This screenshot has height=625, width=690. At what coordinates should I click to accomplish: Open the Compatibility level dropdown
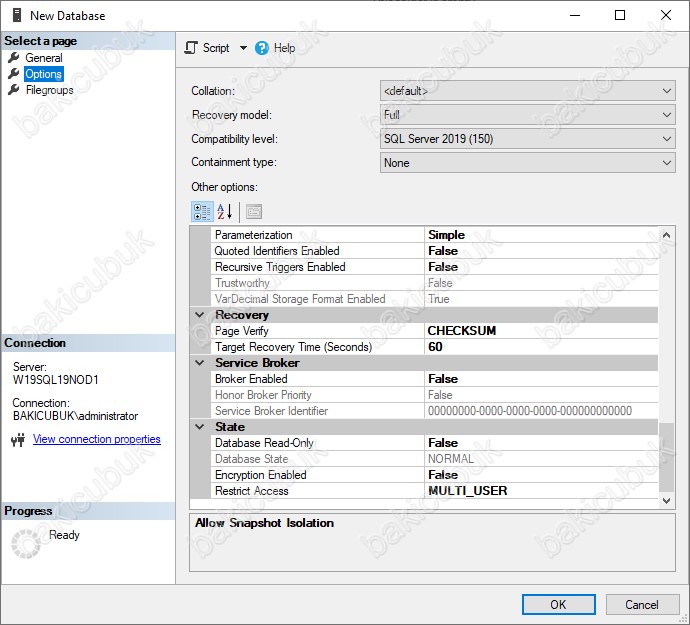click(527, 139)
